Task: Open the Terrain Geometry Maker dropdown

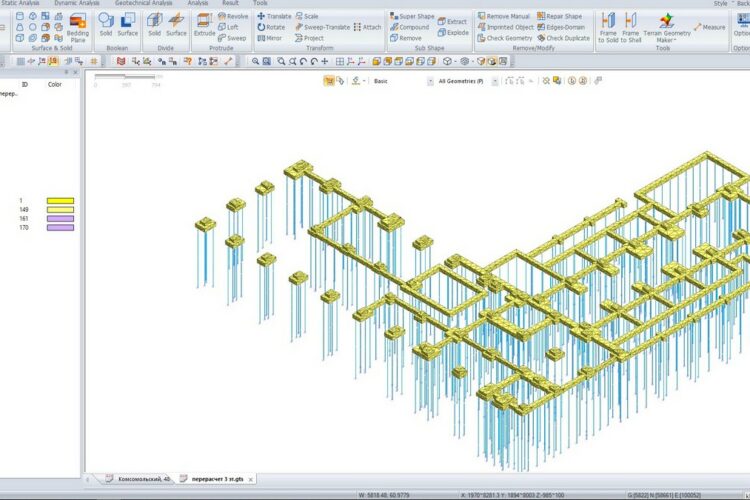Action: (667, 31)
